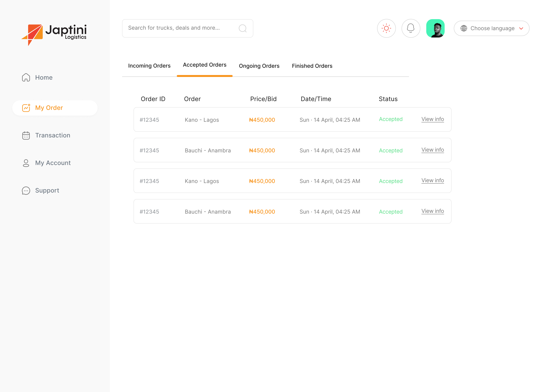Click the Price/Bid column header
551x392 pixels.
click(x=263, y=99)
